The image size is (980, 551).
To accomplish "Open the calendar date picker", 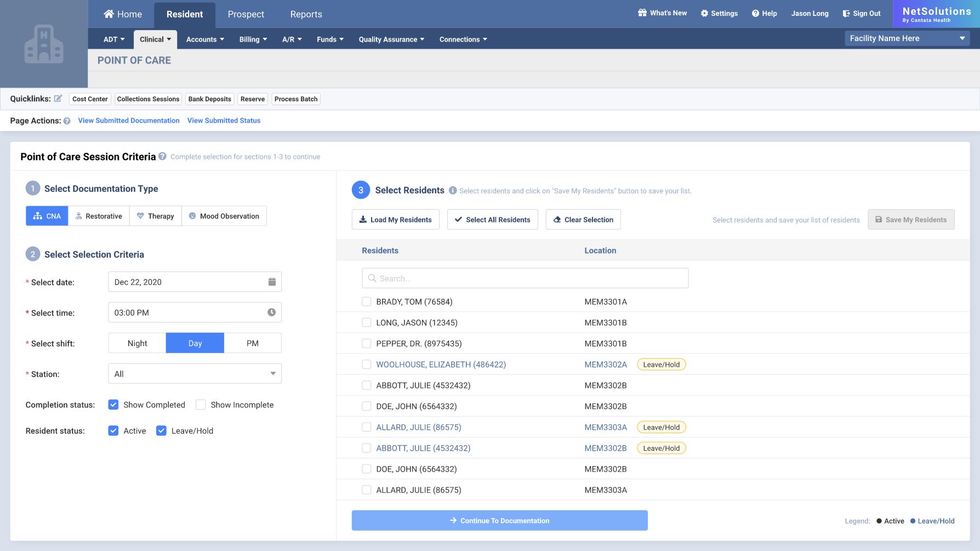I will click(272, 282).
